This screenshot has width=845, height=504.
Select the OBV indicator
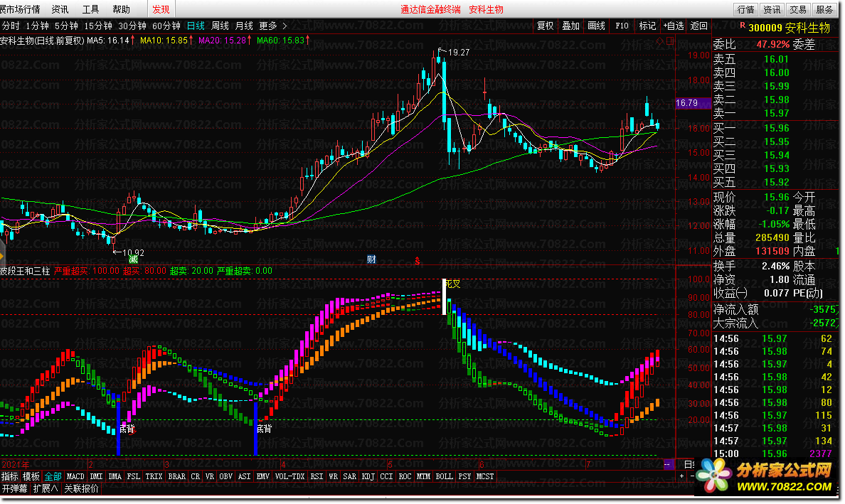click(x=226, y=476)
